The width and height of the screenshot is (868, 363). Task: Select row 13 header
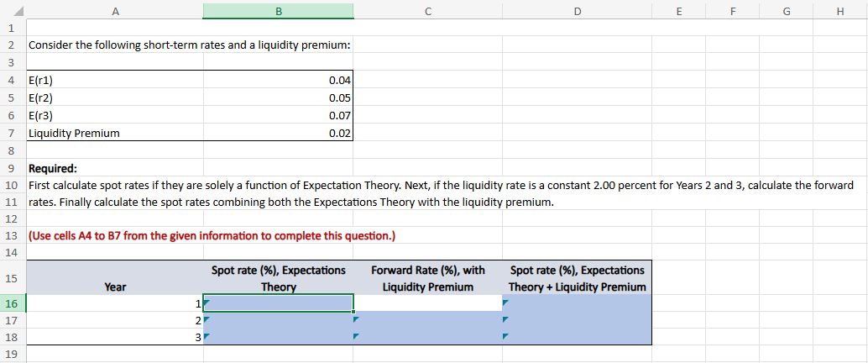click(13, 235)
